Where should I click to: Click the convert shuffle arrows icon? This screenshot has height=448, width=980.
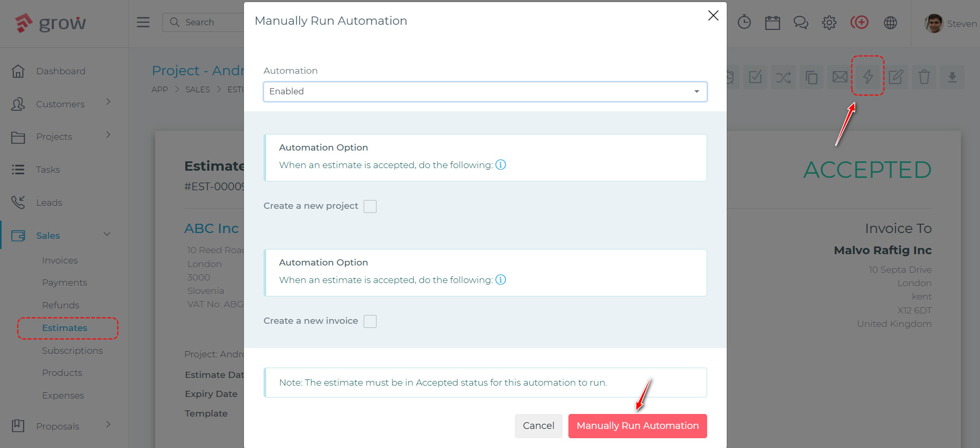pos(783,77)
